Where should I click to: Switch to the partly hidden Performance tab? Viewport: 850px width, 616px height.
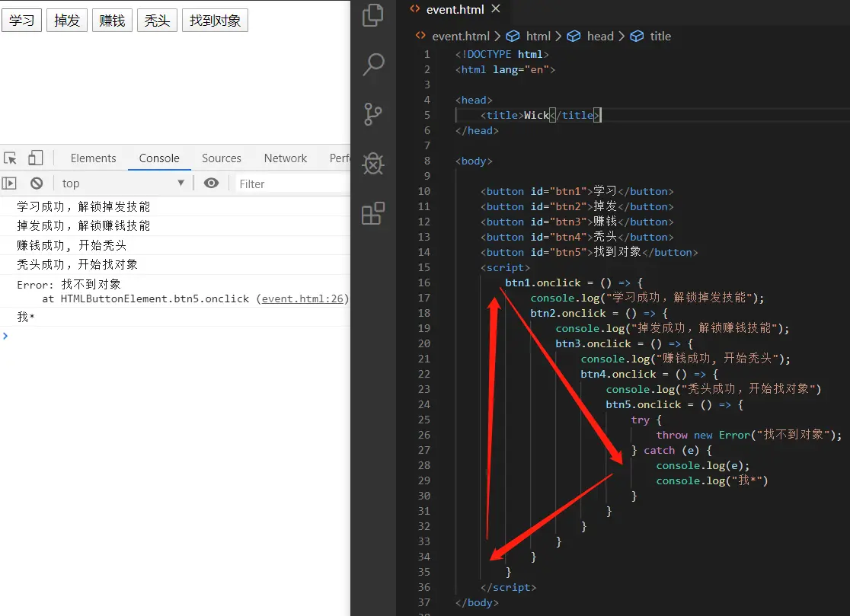pyautogui.click(x=340, y=158)
